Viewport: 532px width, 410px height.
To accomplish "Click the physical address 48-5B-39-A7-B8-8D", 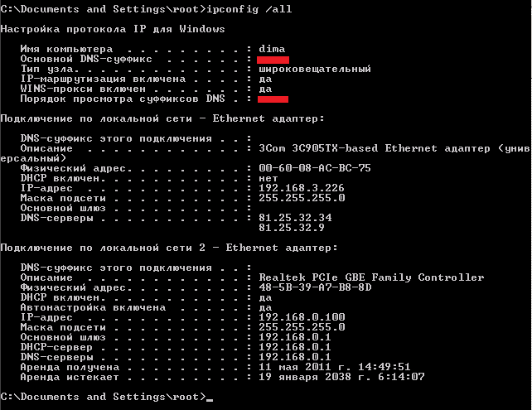I will [x=315, y=287].
